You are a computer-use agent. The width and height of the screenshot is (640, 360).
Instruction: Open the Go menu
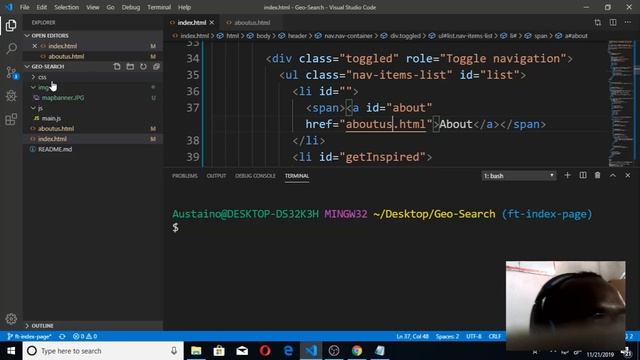[x=110, y=7]
